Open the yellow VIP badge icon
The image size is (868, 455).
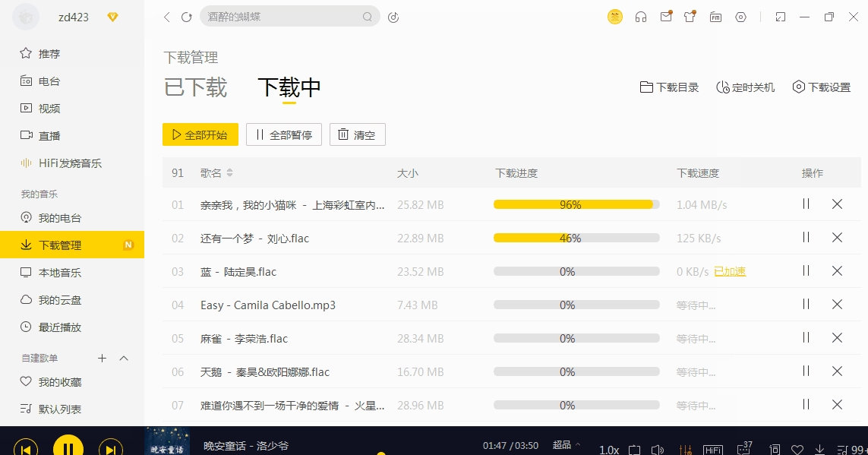615,17
